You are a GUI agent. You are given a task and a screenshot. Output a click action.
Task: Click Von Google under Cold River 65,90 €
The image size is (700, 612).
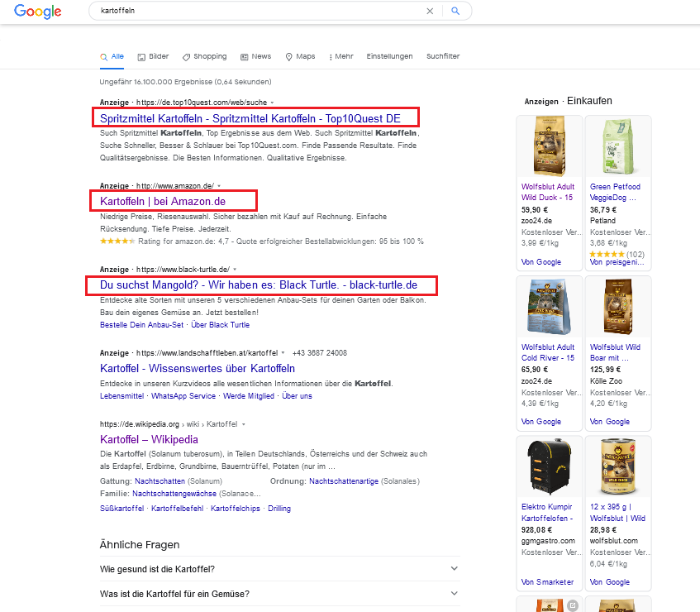pos(541,422)
